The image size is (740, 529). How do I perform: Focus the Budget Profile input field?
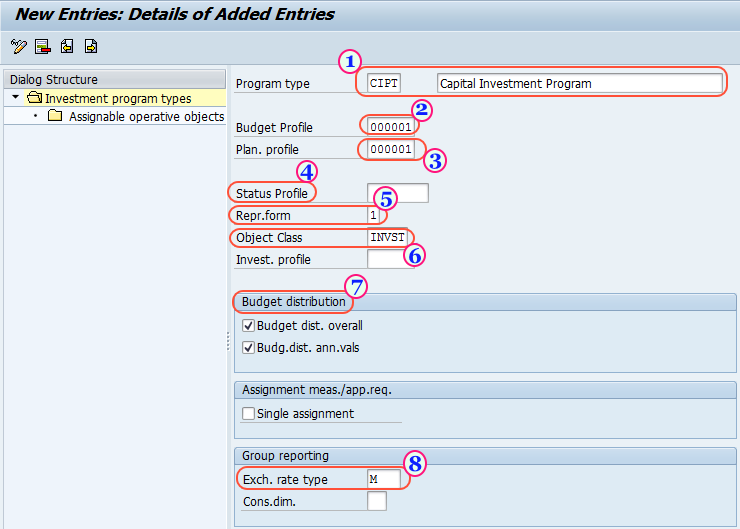coord(390,128)
